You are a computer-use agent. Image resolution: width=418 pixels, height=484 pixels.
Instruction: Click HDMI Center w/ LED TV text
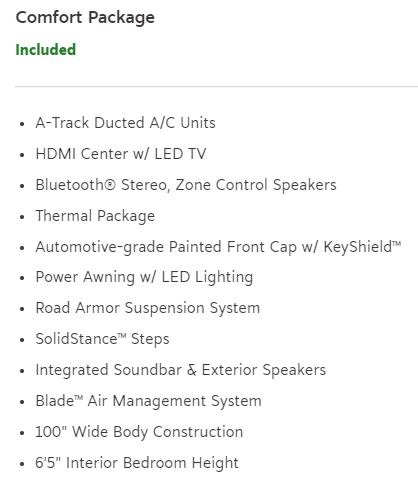coord(121,154)
